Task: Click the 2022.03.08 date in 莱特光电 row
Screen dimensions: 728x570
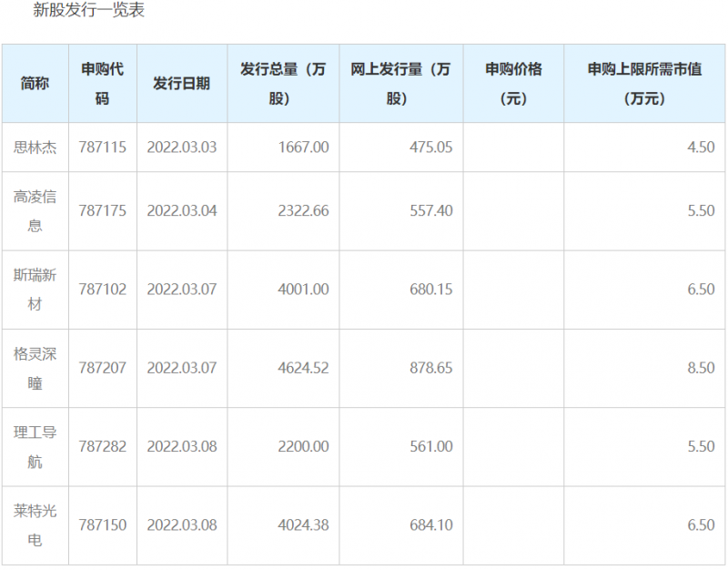Action: [182, 525]
